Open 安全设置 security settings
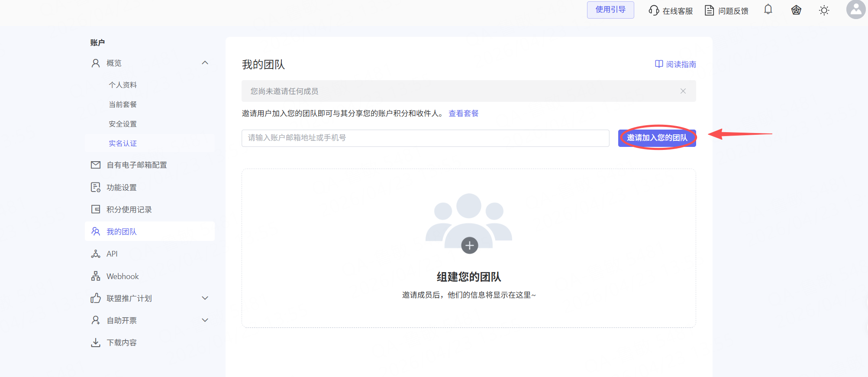 (123, 124)
